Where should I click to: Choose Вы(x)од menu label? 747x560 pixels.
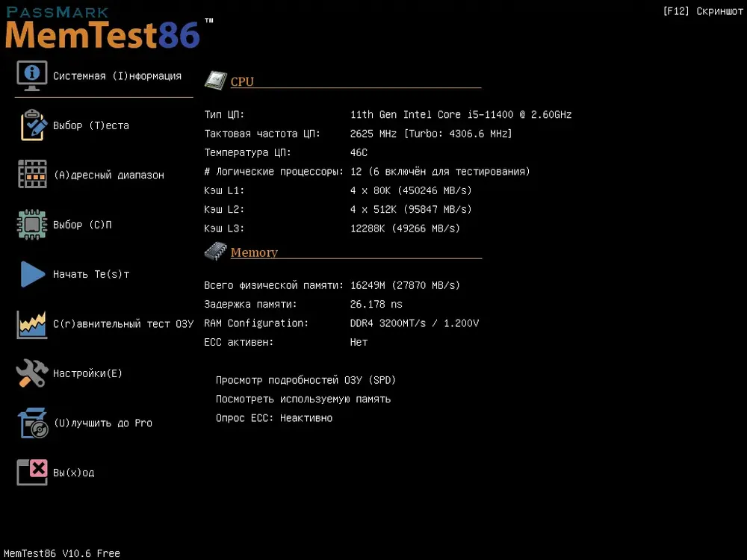click(74, 473)
